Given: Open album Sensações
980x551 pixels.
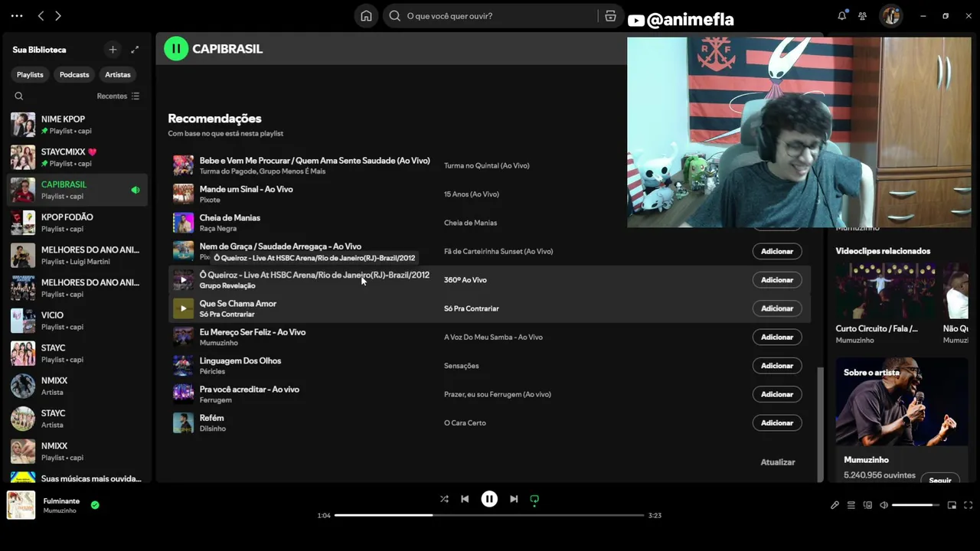Looking at the screenshot, I should point(462,366).
